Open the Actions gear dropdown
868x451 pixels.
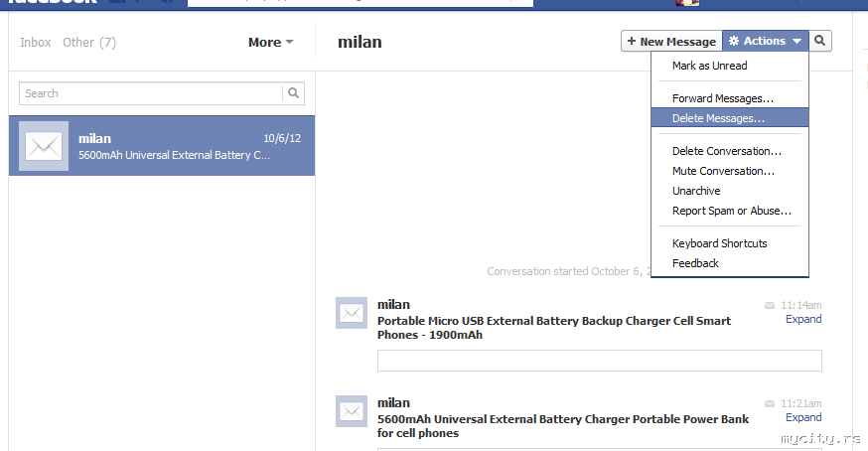pyautogui.click(x=765, y=41)
